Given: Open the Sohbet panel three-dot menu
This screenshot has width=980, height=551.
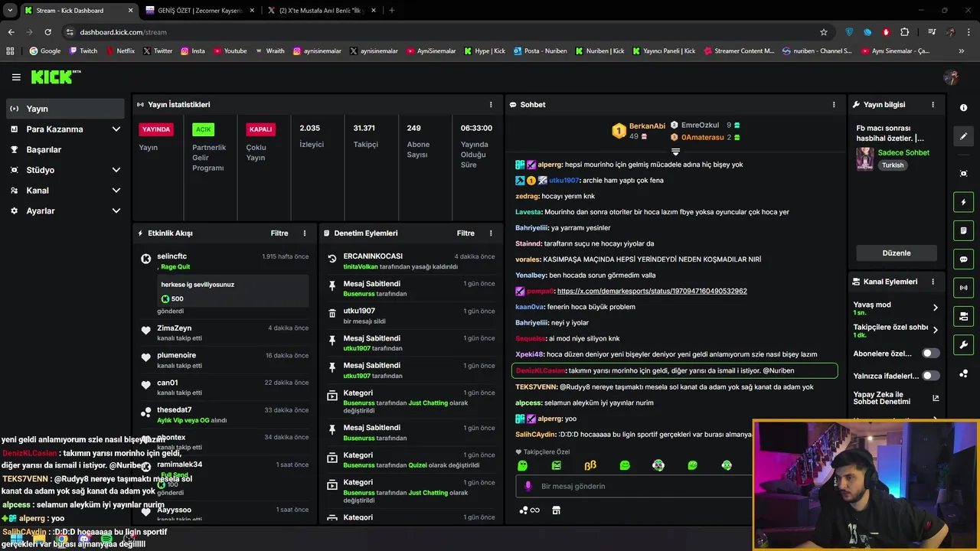Looking at the screenshot, I should [x=834, y=104].
